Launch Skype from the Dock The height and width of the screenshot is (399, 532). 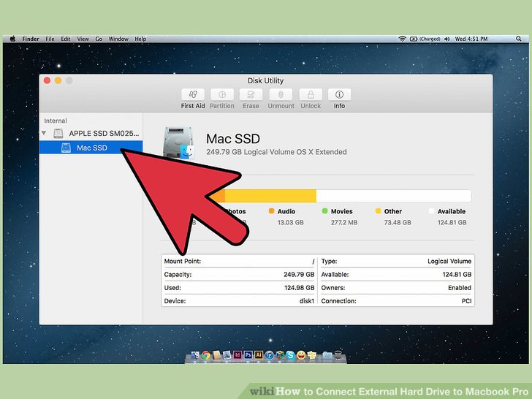[x=290, y=355]
